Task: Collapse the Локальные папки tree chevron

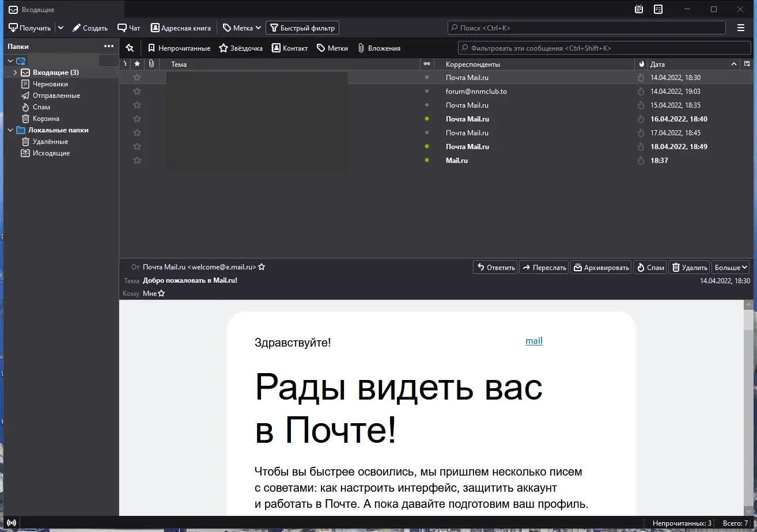Action: pyautogui.click(x=10, y=130)
